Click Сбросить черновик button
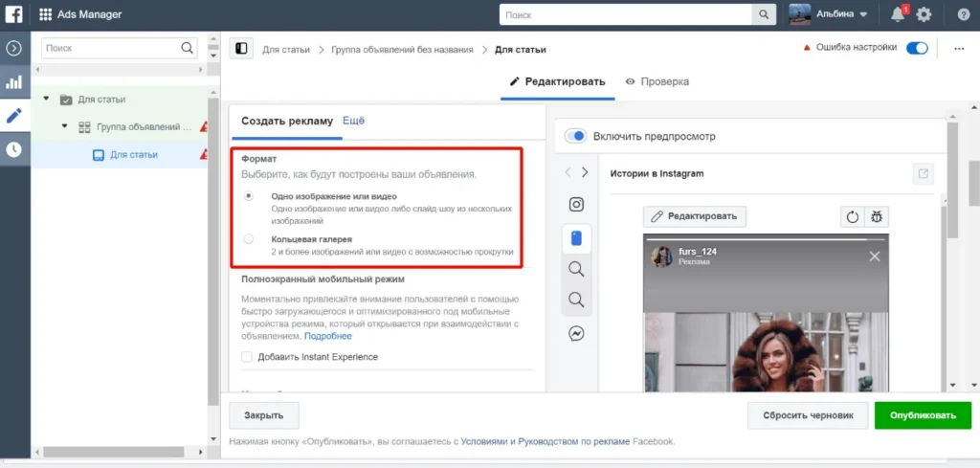This screenshot has height=468, width=980. 808,415
